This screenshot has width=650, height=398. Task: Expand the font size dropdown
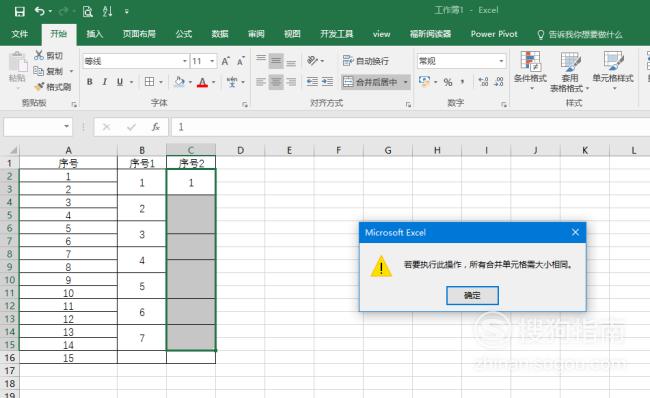point(212,61)
